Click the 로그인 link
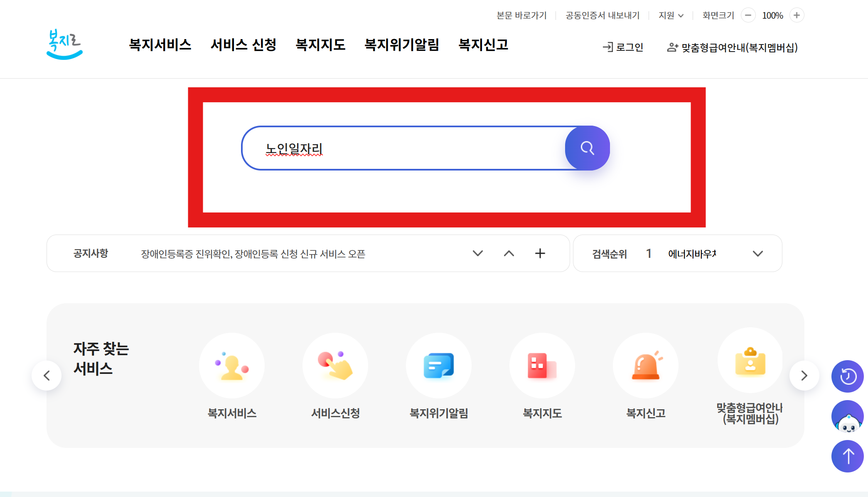 tap(623, 47)
